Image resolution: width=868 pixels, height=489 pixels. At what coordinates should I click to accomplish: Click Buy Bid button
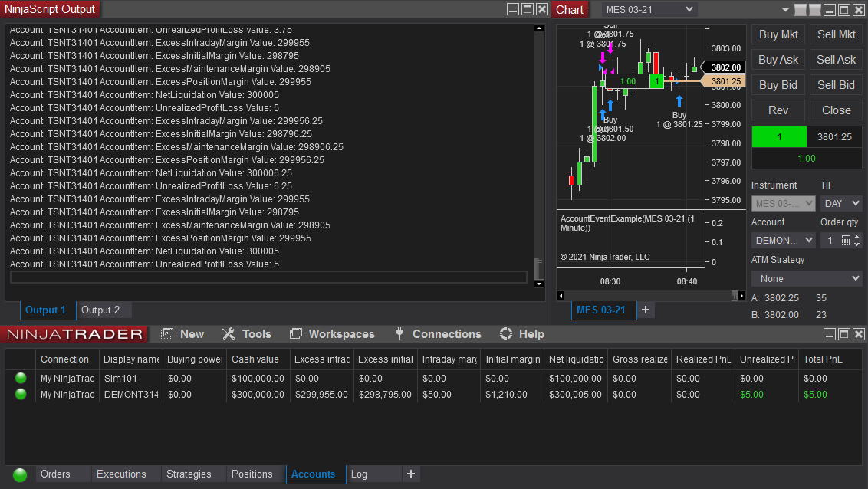778,84
